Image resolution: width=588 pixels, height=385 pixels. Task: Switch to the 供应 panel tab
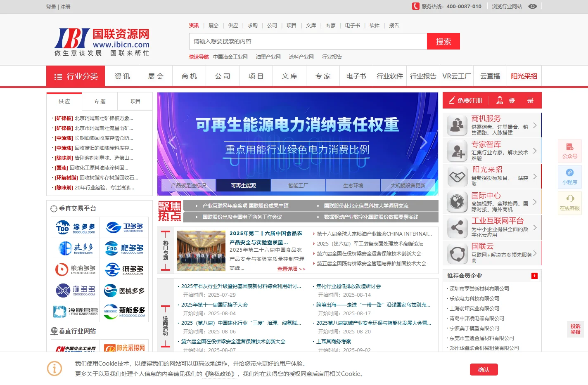click(x=64, y=101)
